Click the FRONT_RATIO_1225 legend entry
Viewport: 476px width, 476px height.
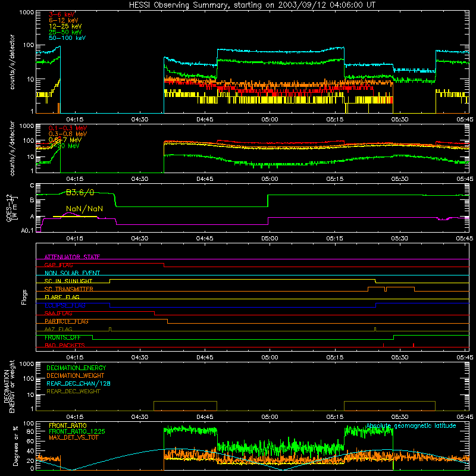click(x=77, y=431)
